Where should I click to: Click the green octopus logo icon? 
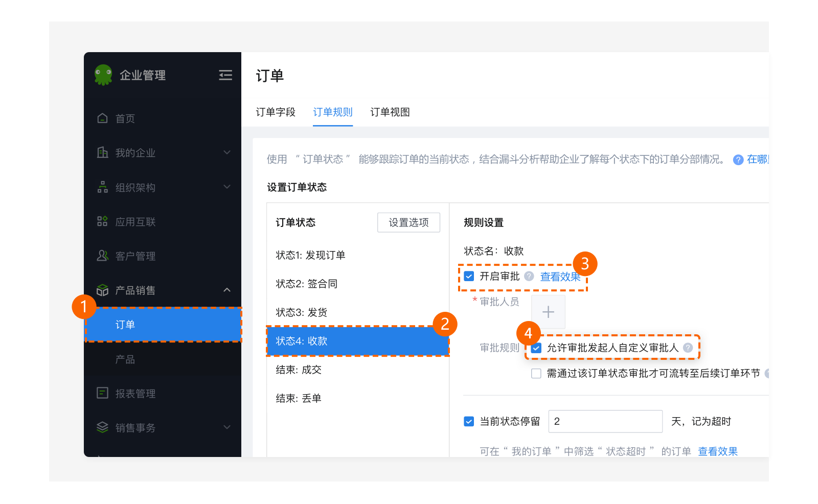point(103,75)
